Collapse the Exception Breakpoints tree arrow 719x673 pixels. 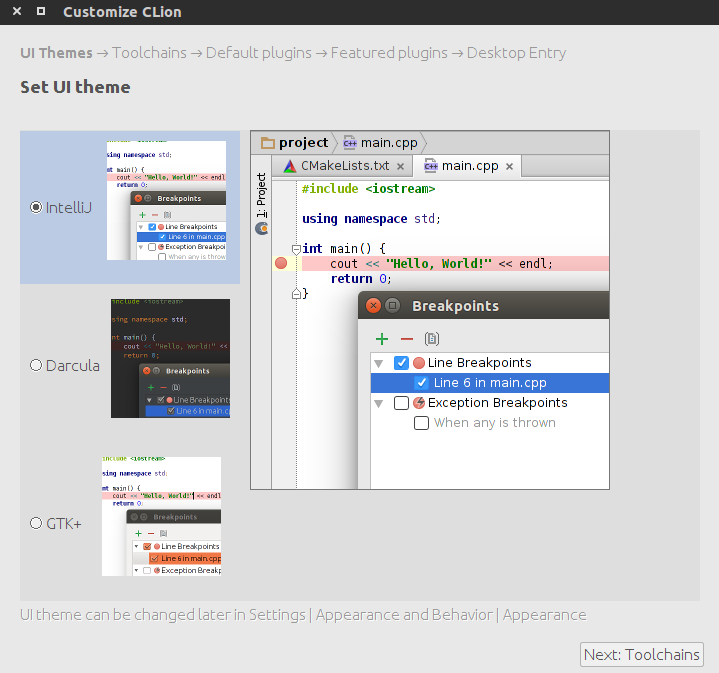click(379, 403)
